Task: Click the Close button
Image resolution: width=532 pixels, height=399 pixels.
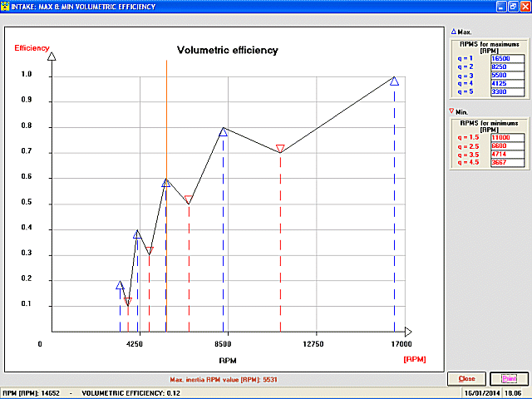Action: tap(467, 379)
